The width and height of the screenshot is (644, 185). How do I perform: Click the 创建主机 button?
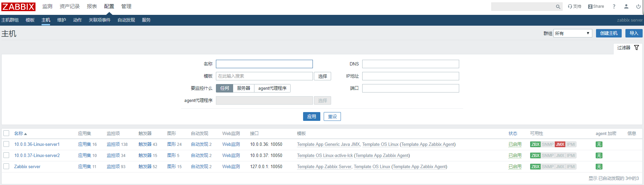point(609,33)
